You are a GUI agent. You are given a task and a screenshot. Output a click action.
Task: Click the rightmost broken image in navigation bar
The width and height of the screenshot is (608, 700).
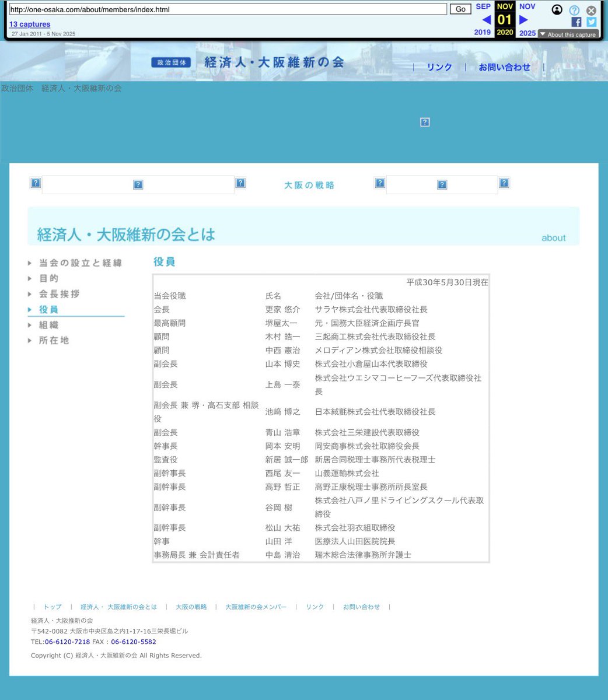coord(504,183)
